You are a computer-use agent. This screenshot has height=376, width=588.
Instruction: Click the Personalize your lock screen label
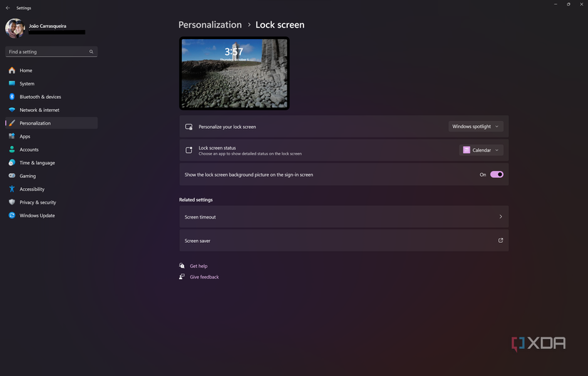[x=227, y=127]
